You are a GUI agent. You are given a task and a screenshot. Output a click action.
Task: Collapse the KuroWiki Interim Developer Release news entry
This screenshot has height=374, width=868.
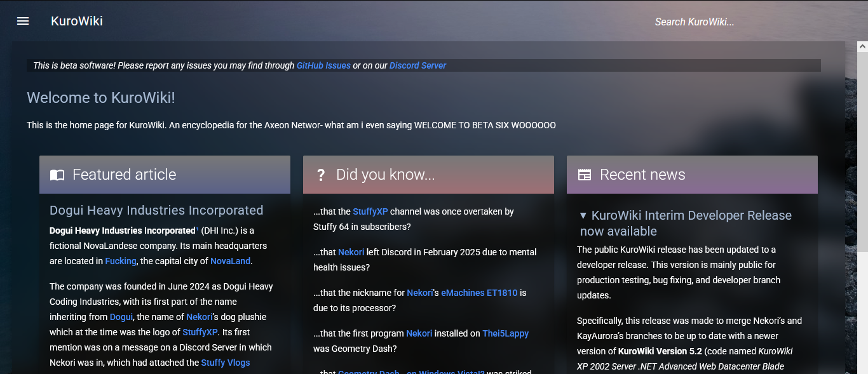pos(584,215)
